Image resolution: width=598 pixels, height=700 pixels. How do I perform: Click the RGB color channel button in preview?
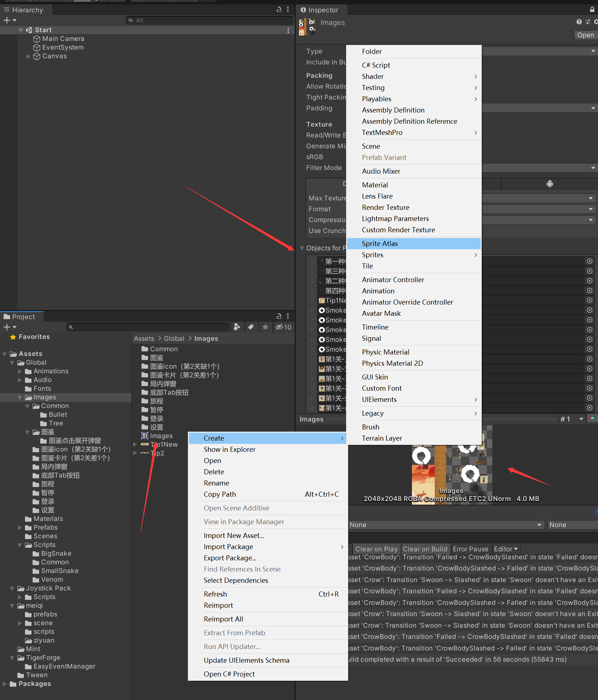(592, 419)
